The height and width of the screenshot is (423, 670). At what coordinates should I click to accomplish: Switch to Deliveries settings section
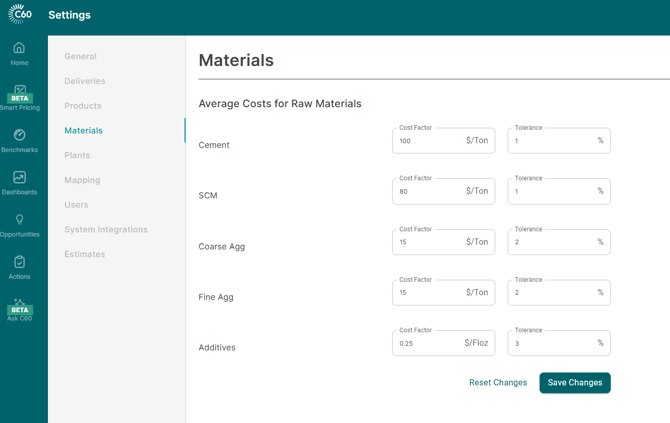(84, 81)
